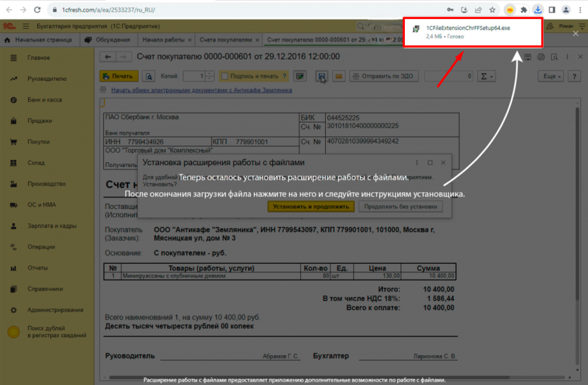Go back with the document's left arrow
This screenshot has width=588, height=385.
(108, 57)
